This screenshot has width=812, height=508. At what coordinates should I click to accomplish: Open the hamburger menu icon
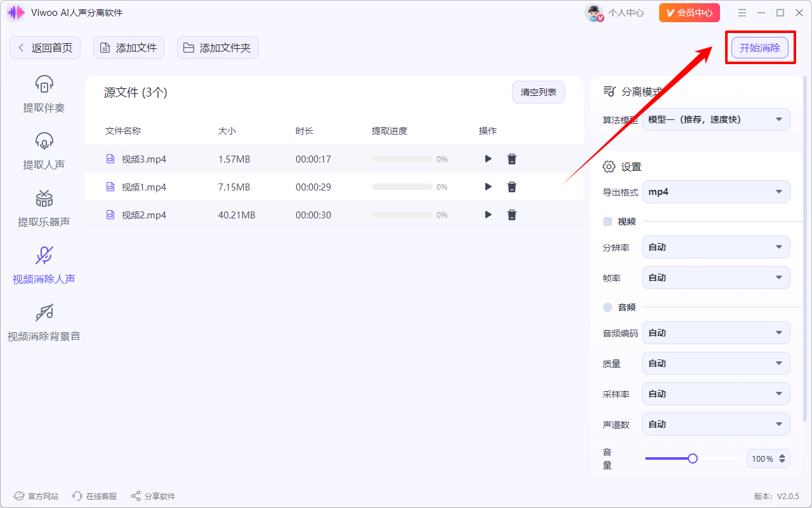742,13
